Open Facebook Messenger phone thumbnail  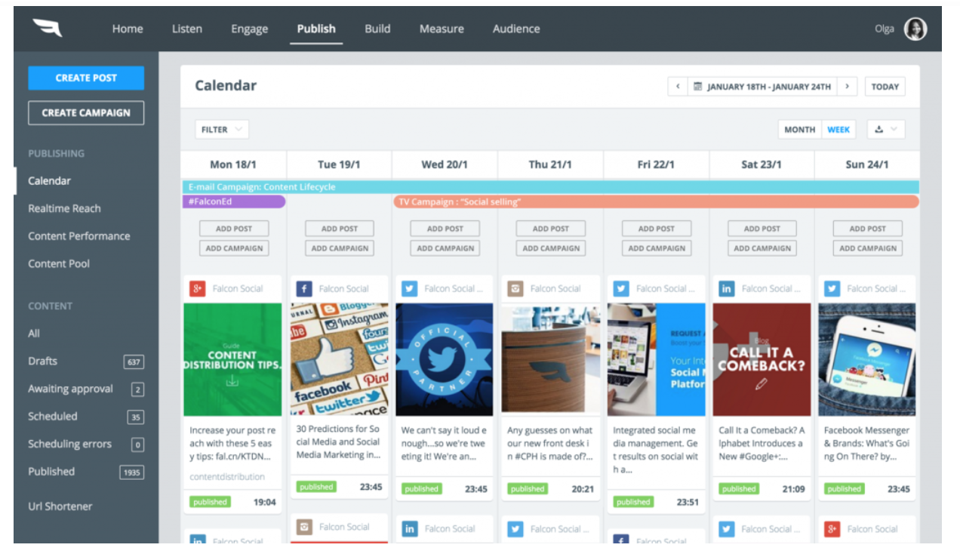click(866, 360)
